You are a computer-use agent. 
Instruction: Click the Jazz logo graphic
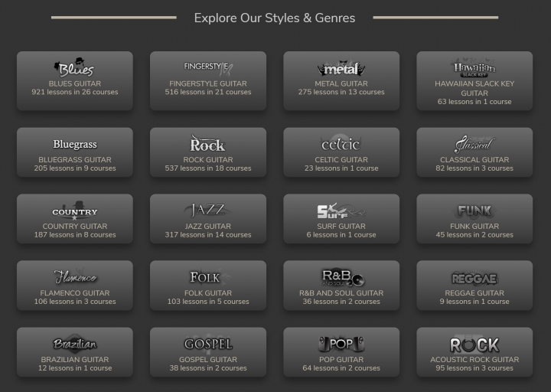(207, 211)
